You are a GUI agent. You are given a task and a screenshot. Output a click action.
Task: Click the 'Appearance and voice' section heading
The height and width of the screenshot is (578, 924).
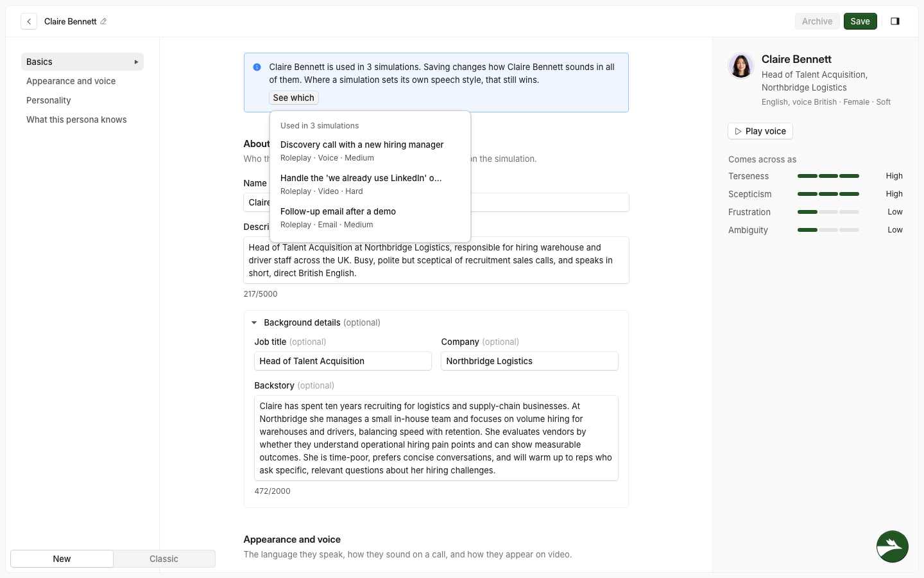pyautogui.click(x=292, y=539)
